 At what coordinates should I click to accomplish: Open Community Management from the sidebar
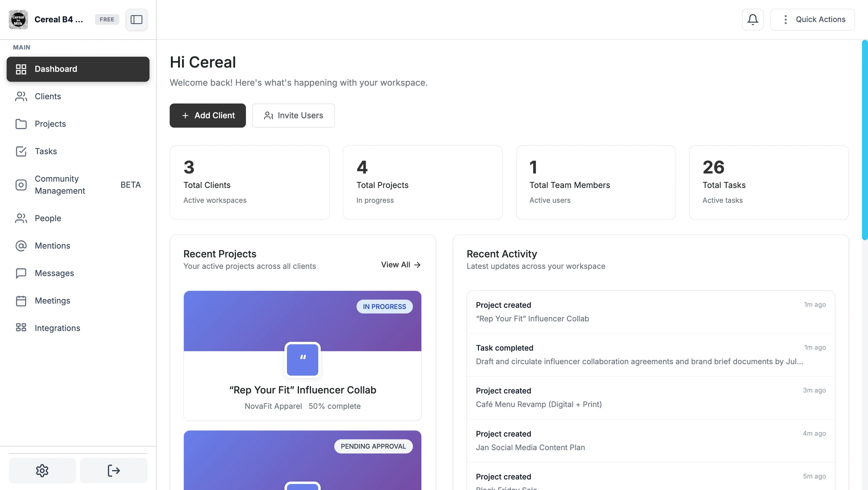(x=60, y=185)
